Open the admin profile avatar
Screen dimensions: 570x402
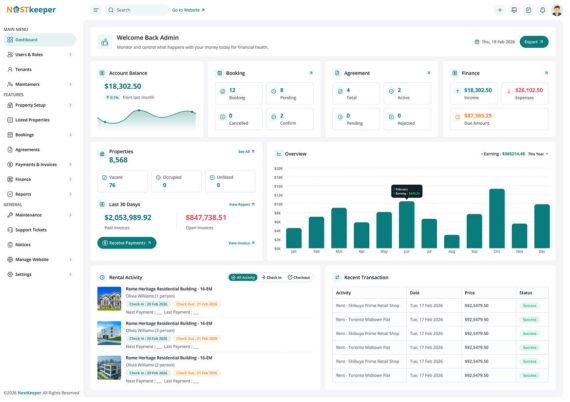click(x=557, y=10)
